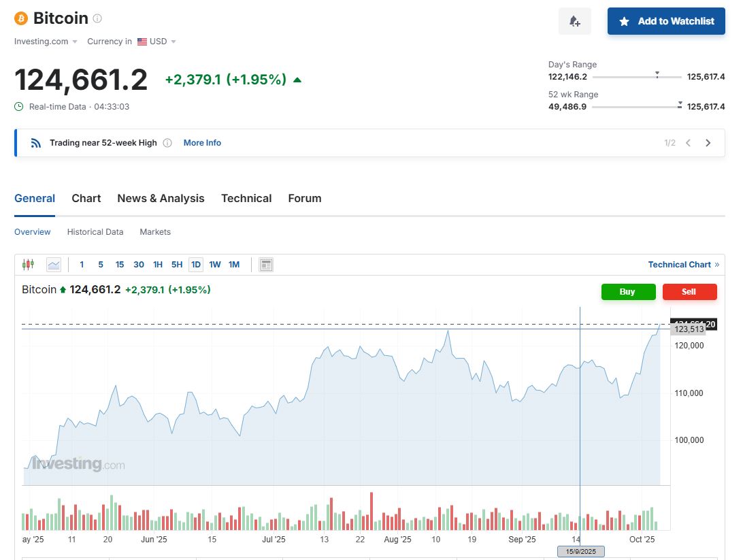Screen dimensions: 743x560
Task: Click the orange Bitcoin logo icon
Action: 21,18
